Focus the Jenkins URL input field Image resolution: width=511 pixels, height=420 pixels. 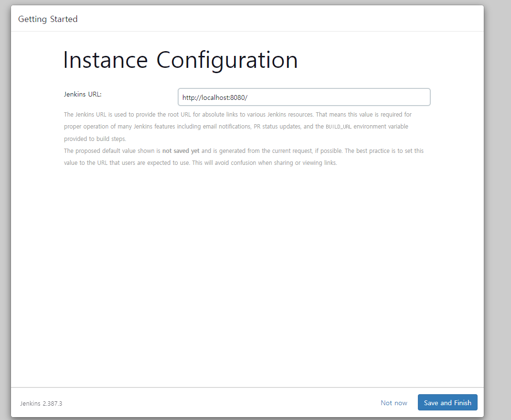tap(304, 97)
